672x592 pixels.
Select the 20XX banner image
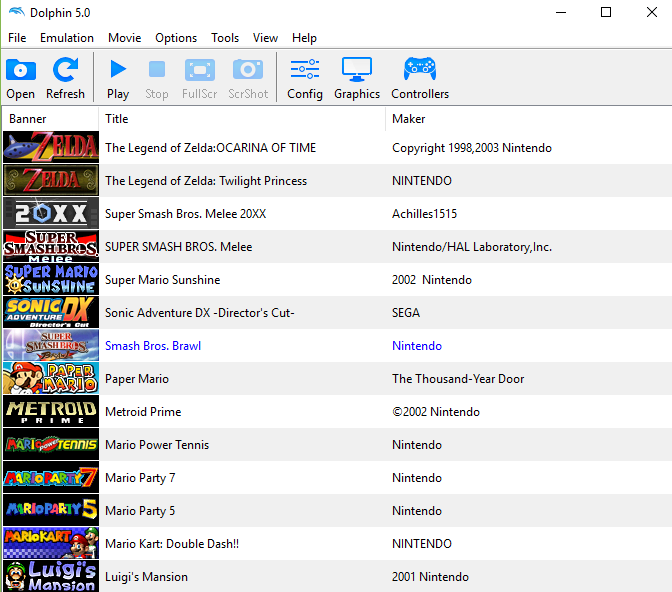pyautogui.click(x=51, y=213)
